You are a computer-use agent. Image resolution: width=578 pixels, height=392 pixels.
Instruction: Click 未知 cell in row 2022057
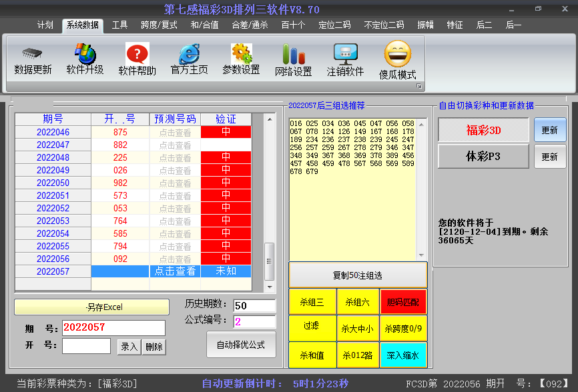(x=226, y=271)
